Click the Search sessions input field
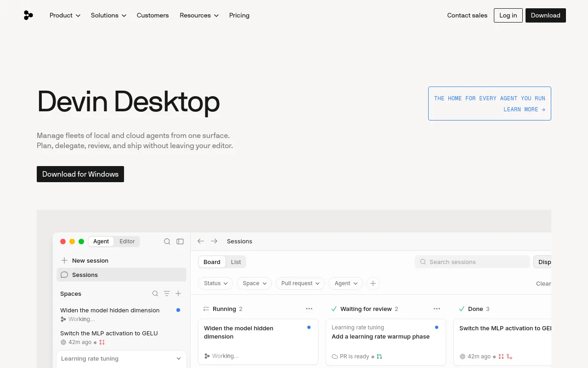 pos(472,262)
